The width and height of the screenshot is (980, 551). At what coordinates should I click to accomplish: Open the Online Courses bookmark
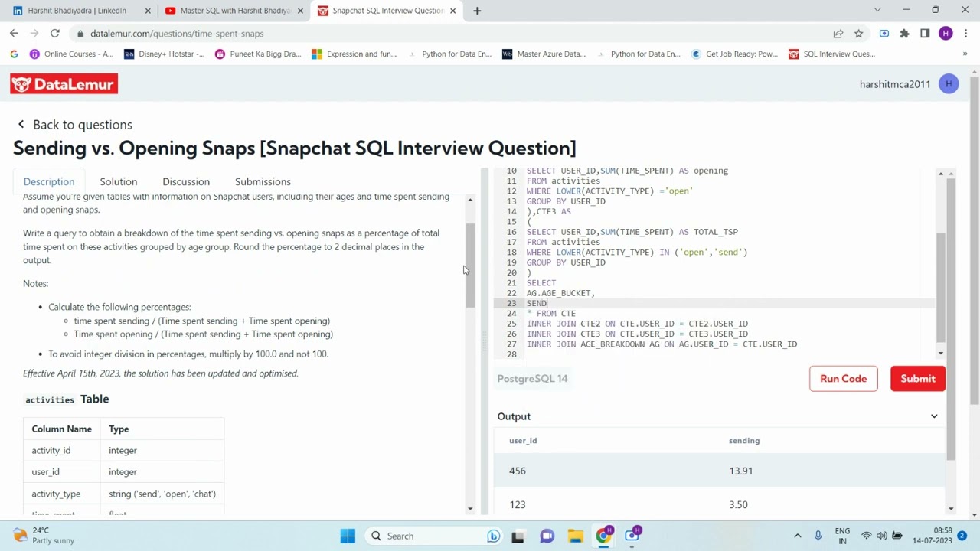coord(71,54)
